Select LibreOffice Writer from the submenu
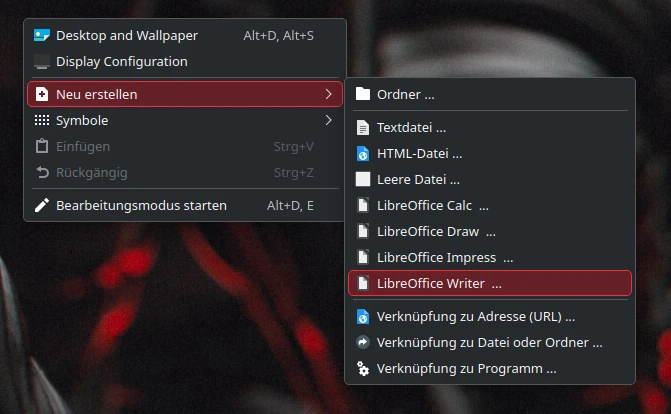This screenshot has width=671, height=414. click(490, 283)
